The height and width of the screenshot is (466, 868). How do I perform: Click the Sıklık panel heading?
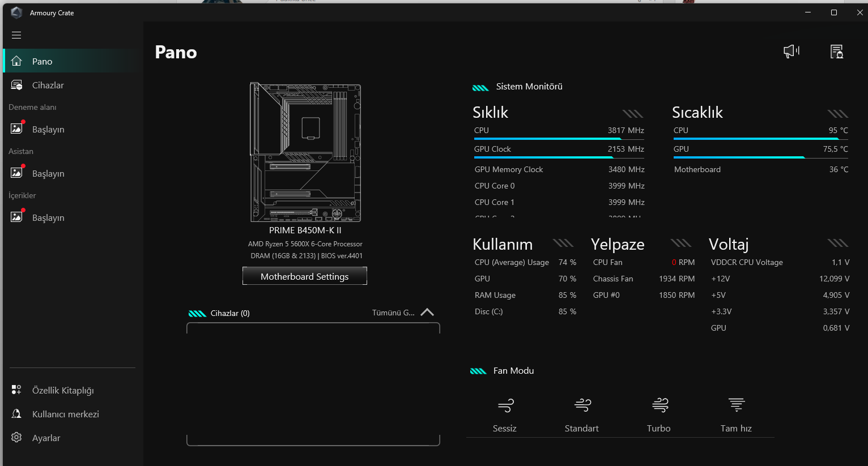click(x=491, y=112)
